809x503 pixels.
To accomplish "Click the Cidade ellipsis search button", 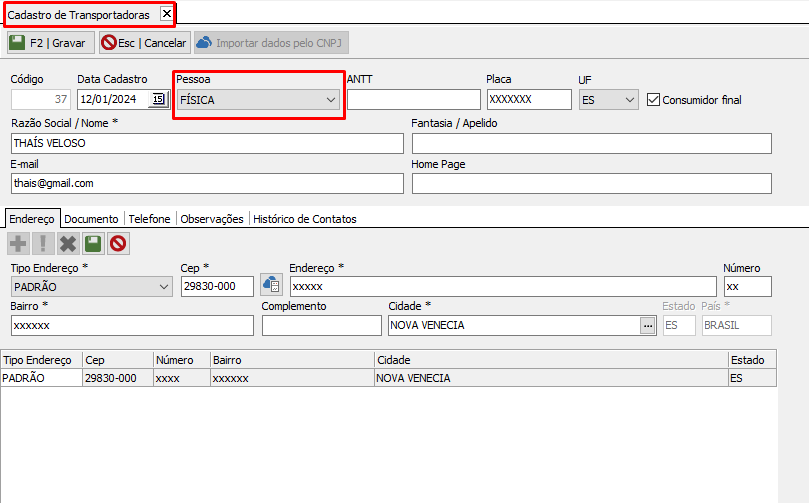I will point(647,325).
